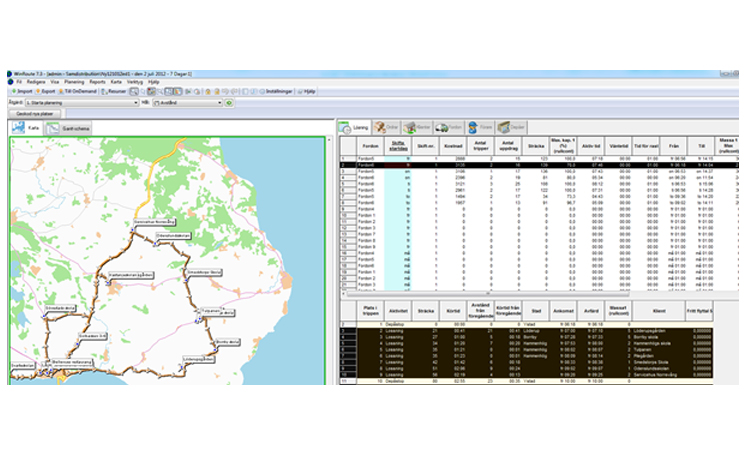Viewport: 744px width, 456px height.
Task: Expand the Åtgärd dropdown list
Action: [x=134, y=102]
